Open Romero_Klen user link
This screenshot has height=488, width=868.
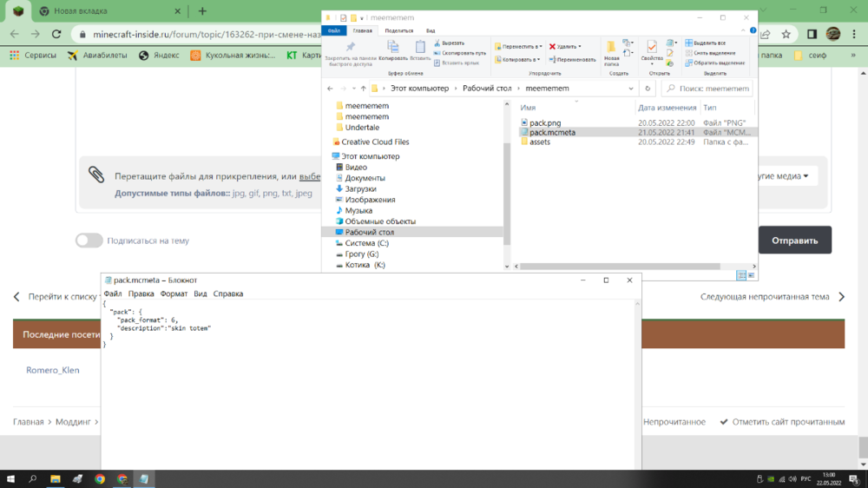53,370
